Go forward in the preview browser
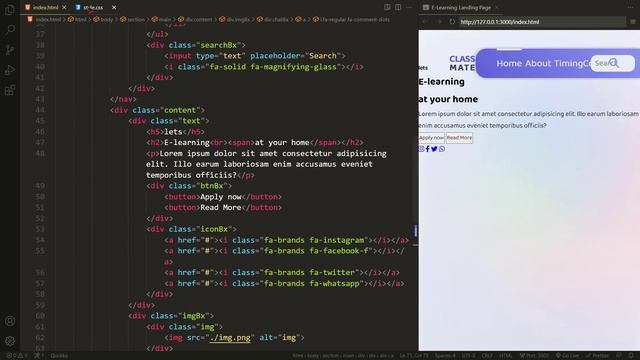The image size is (640, 360). point(439,22)
